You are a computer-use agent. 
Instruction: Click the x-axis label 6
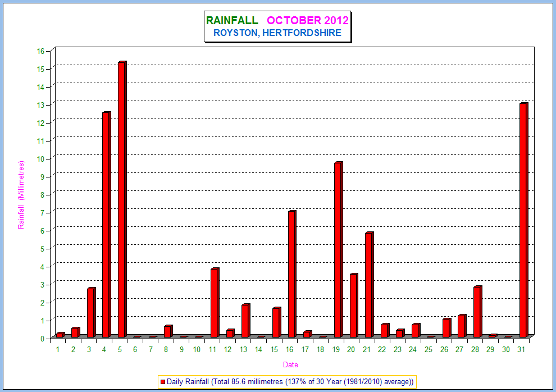click(x=135, y=350)
